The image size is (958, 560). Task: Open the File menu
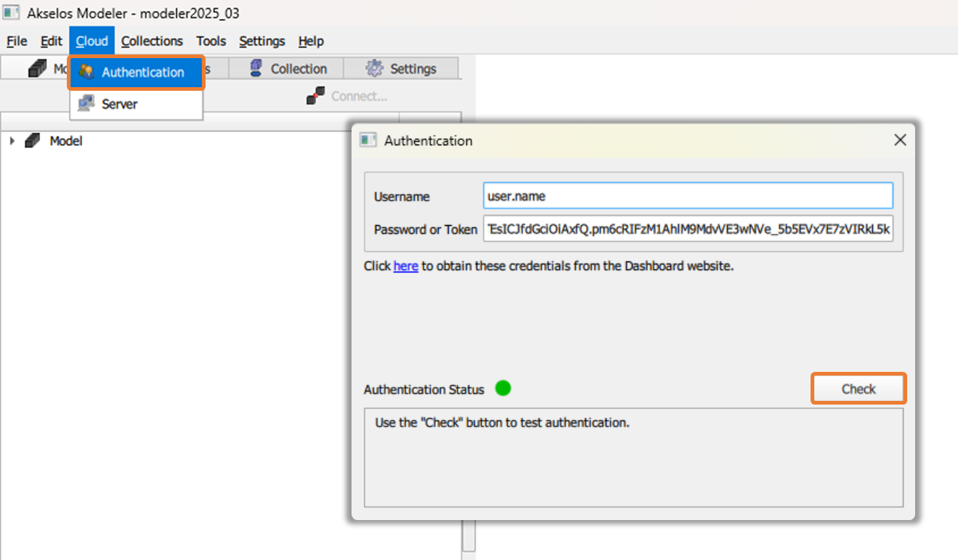[17, 41]
